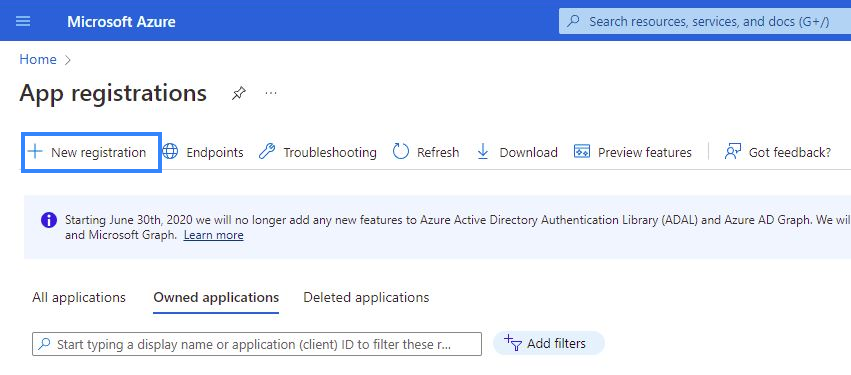This screenshot has height=375, width=851.
Task: Open the Deleted applications tab
Action: pos(366,297)
